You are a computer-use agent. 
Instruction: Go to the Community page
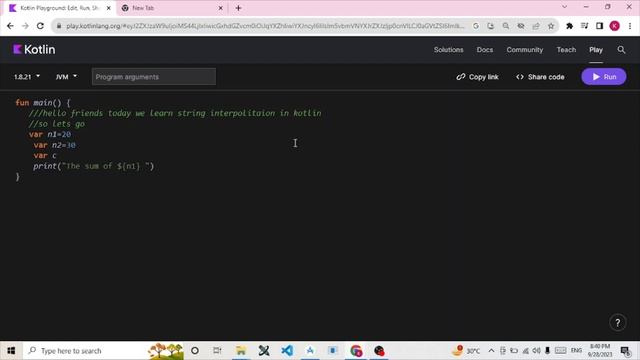(x=524, y=50)
